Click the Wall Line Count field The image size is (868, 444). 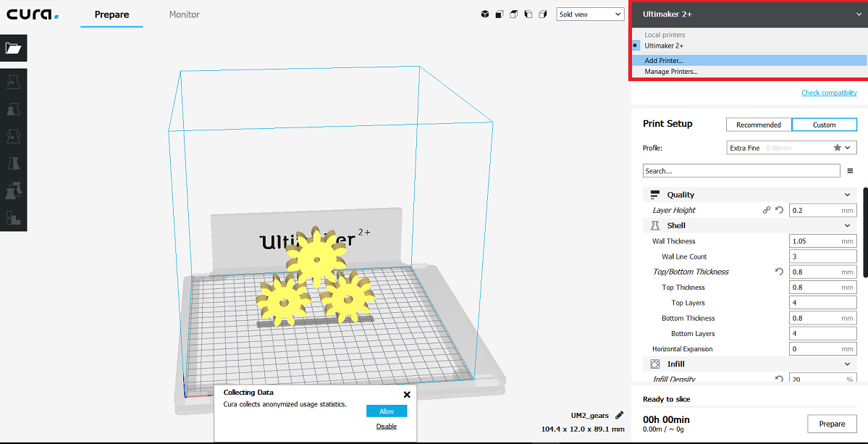point(823,257)
